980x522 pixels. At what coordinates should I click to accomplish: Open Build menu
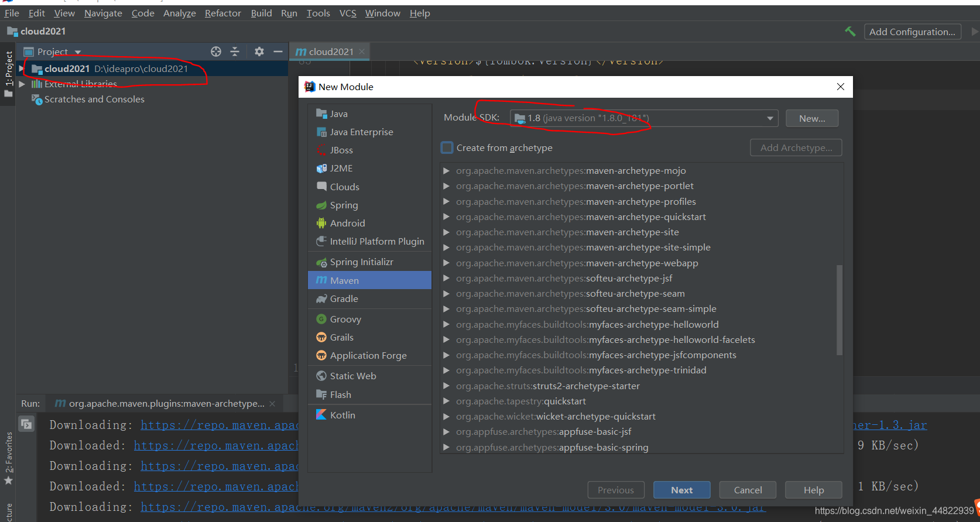click(261, 13)
